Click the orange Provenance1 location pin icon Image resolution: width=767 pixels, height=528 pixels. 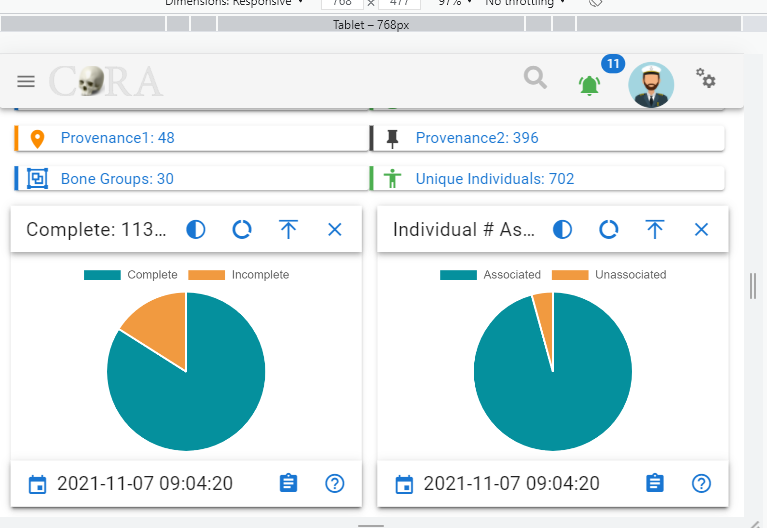coord(38,139)
